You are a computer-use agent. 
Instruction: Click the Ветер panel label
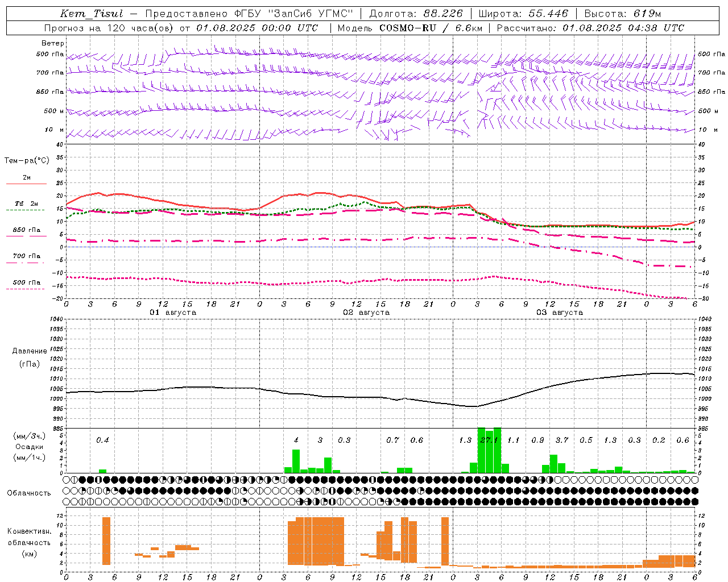53,43
